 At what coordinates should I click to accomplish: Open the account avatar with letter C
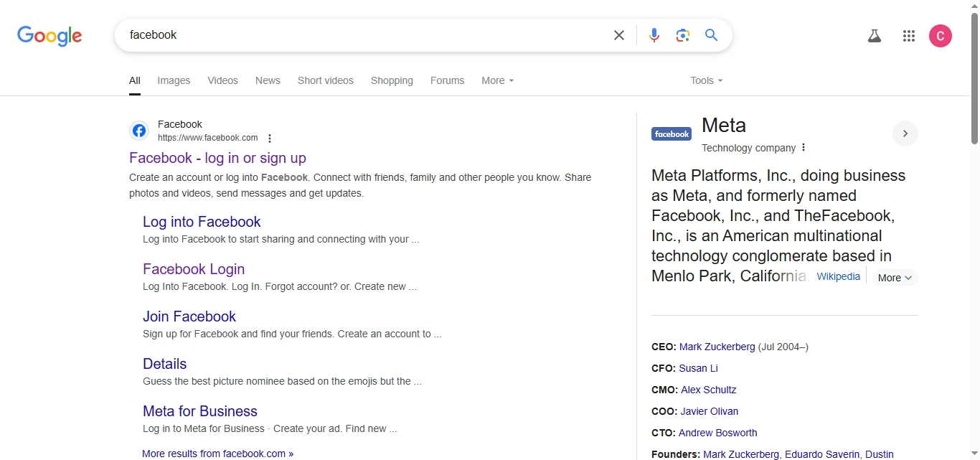[x=940, y=36]
